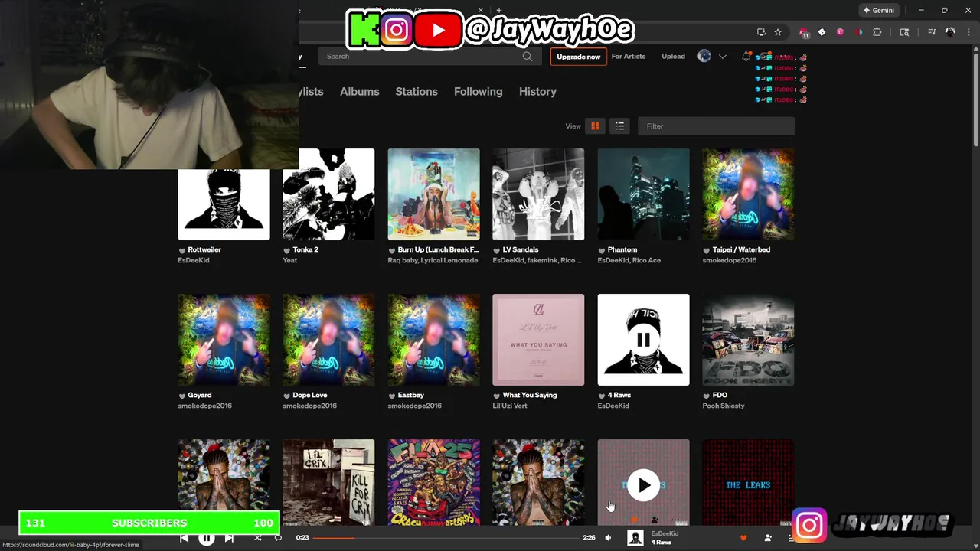
Task: Open the Extensions puzzle menu
Action: pos(877,32)
